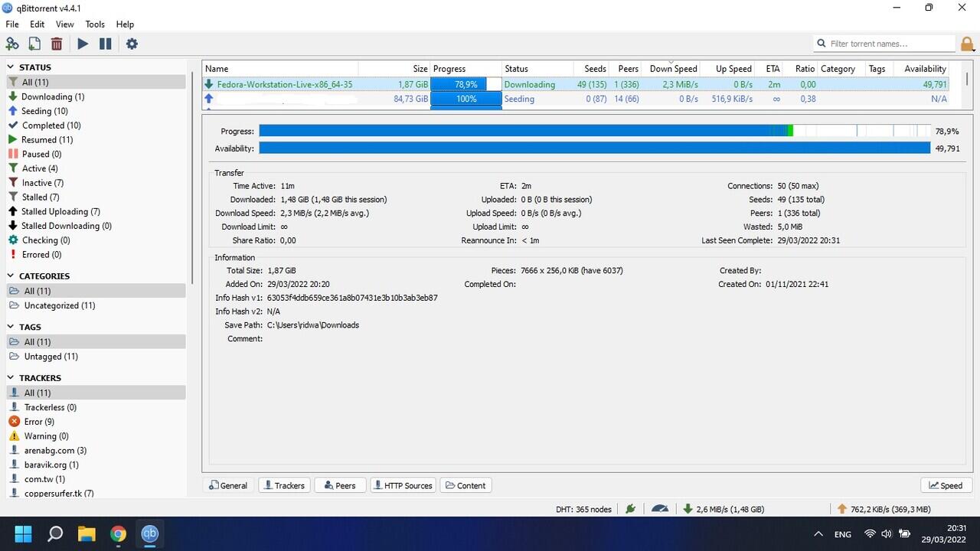Toggle alternative speed limits gauge

tap(660, 508)
